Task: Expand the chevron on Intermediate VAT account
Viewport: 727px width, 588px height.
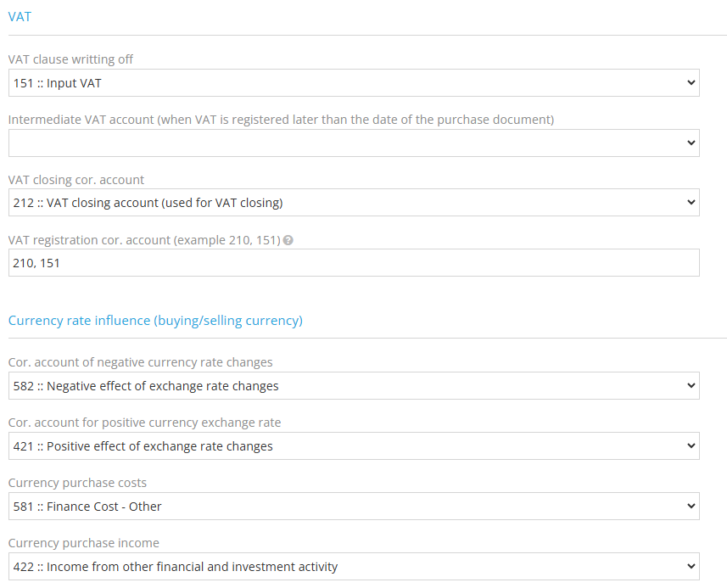Action: 691,143
